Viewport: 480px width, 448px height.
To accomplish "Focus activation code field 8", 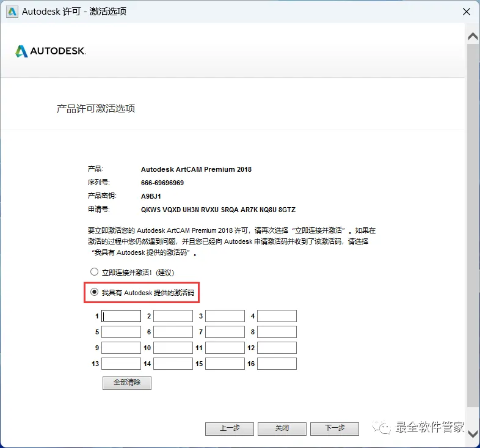I will [277, 332].
